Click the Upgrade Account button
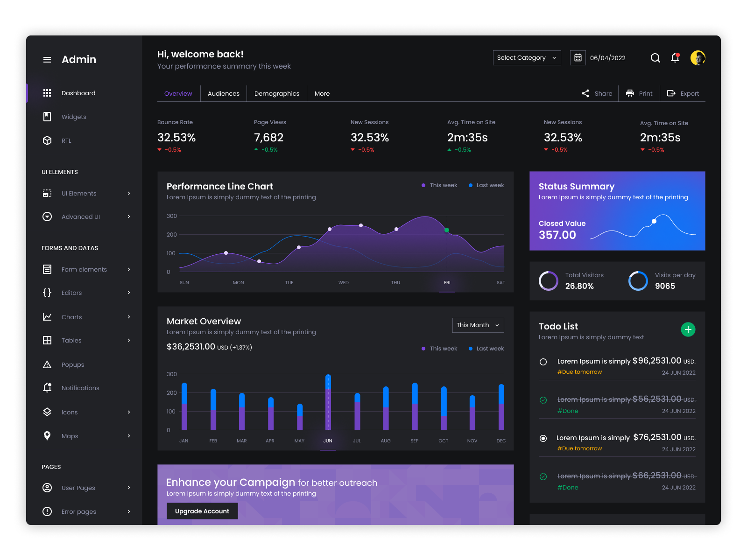The image size is (747, 560). click(x=202, y=511)
